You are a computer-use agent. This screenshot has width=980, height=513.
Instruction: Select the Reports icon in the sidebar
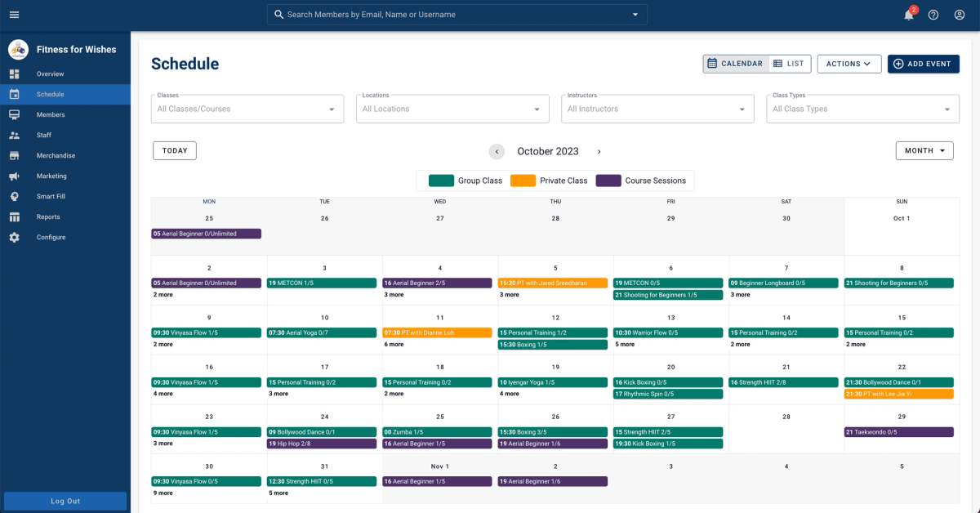14,216
